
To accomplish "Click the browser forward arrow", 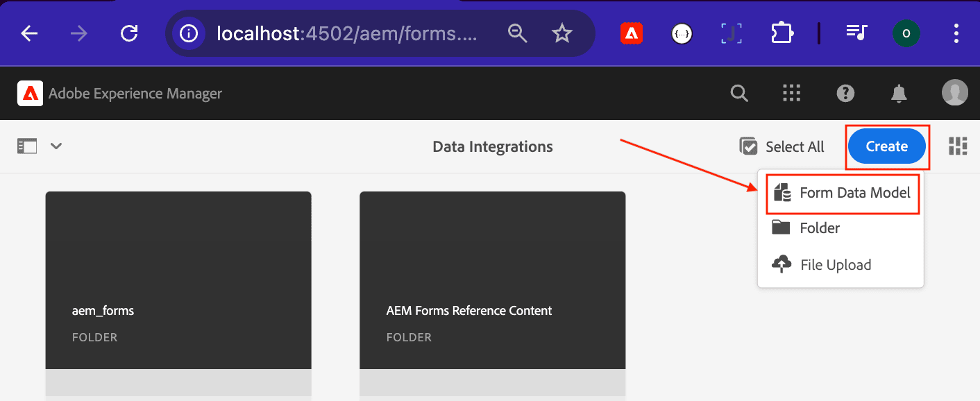I will coord(79,33).
